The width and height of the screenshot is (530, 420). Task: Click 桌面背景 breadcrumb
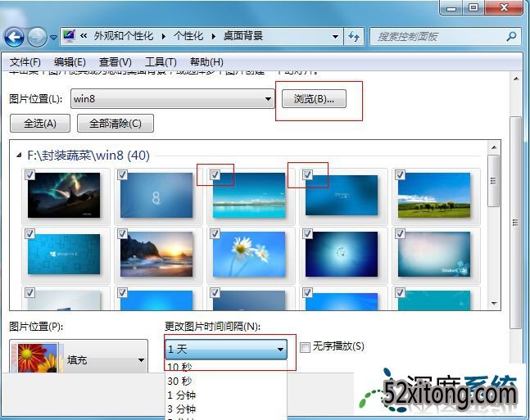tap(243, 36)
